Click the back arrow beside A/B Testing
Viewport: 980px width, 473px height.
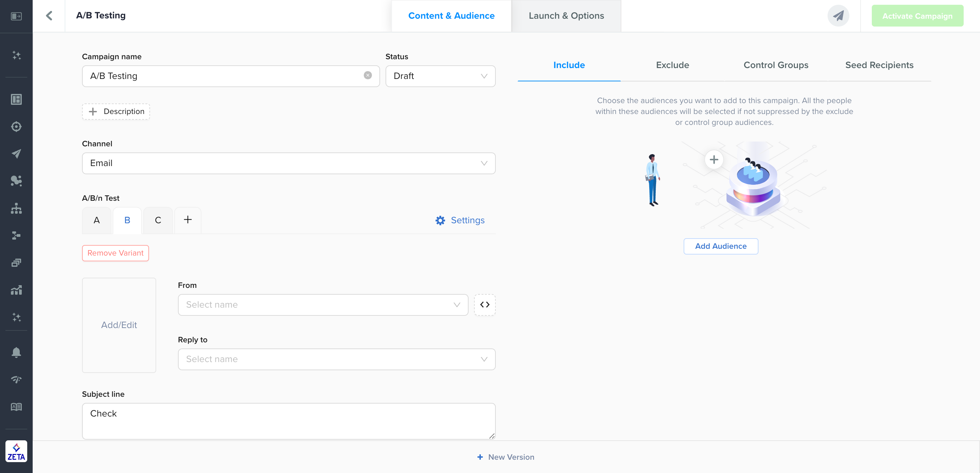(x=49, y=16)
